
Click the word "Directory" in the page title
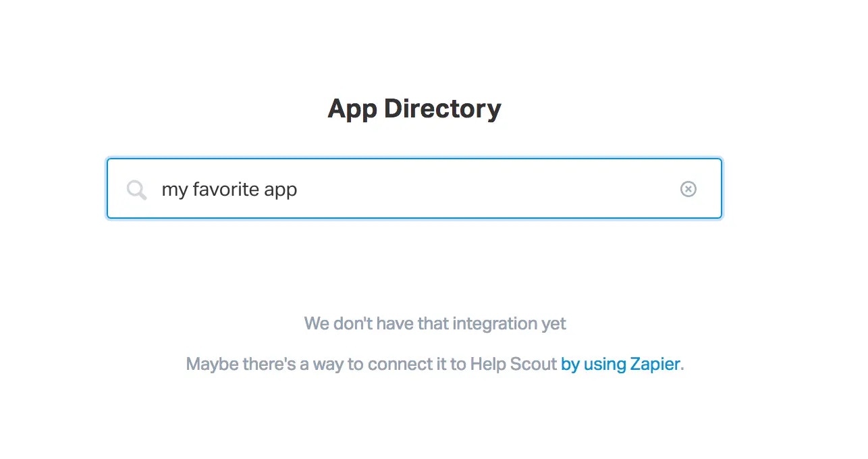pyautogui.click(x=443, y=109)
